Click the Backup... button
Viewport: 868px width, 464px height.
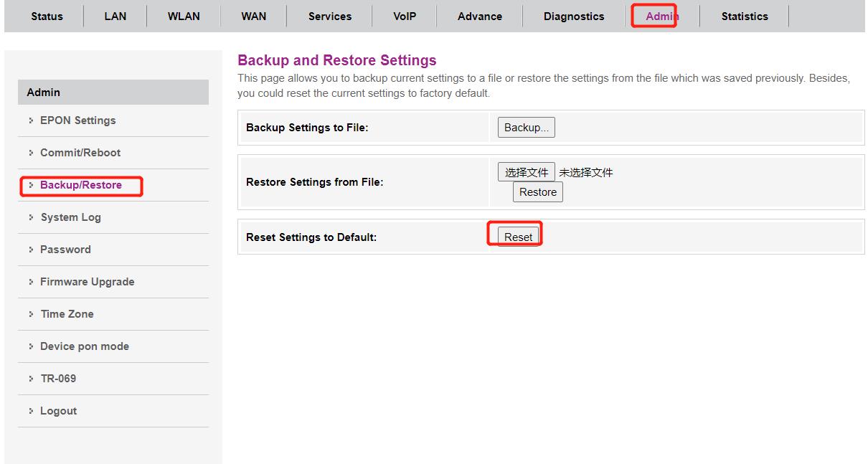click(526, 128)
